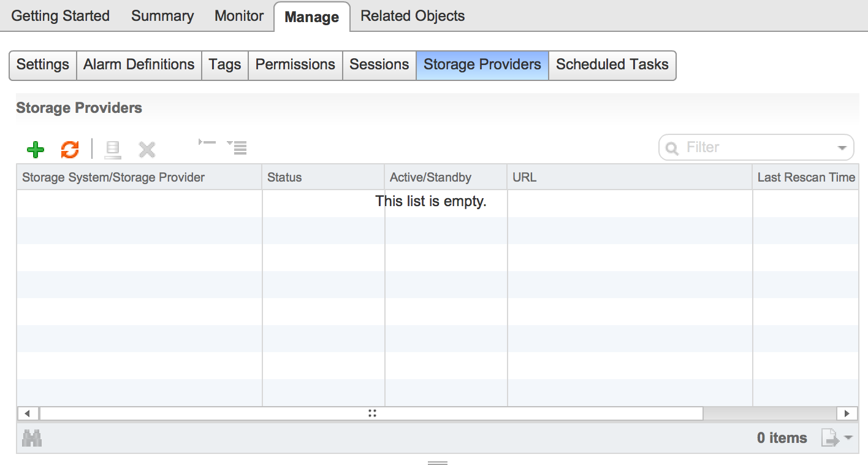
Task: Switch to Getting Started tab
Action: (x=61, y=16)
